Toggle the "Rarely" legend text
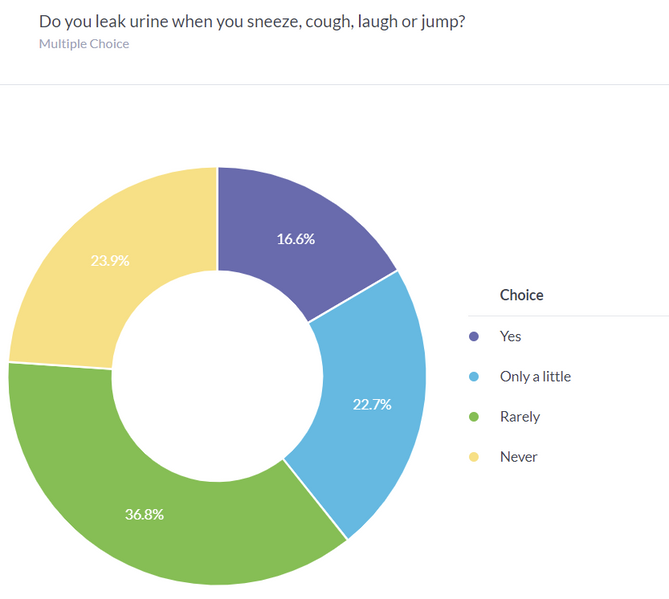This screenshot has height=599, width=669. point(519,417)
